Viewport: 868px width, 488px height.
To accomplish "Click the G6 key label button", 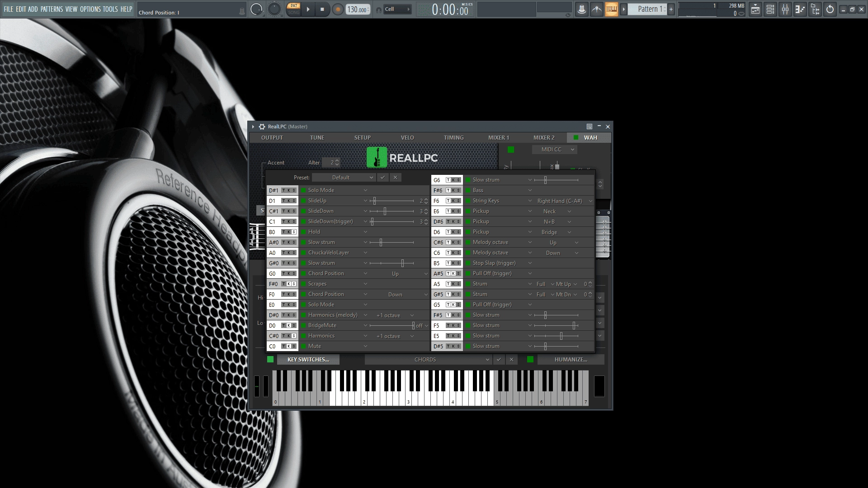I will (x=437, y=180).
